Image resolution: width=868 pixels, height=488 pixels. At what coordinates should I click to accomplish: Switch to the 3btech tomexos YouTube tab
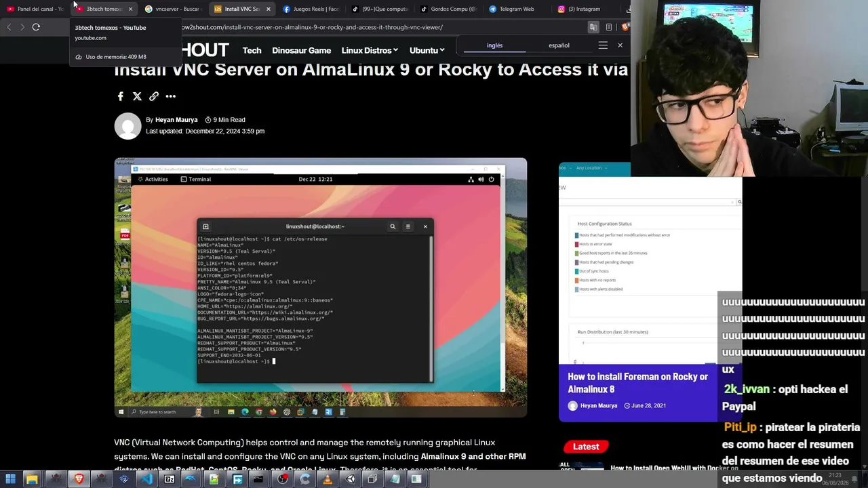point(103,9)
